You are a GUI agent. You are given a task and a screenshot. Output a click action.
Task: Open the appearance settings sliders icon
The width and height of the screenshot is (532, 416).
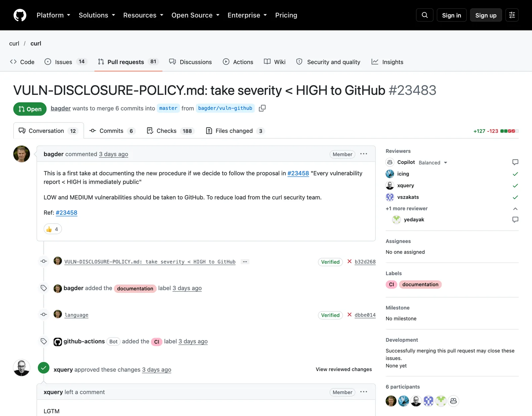512,15
